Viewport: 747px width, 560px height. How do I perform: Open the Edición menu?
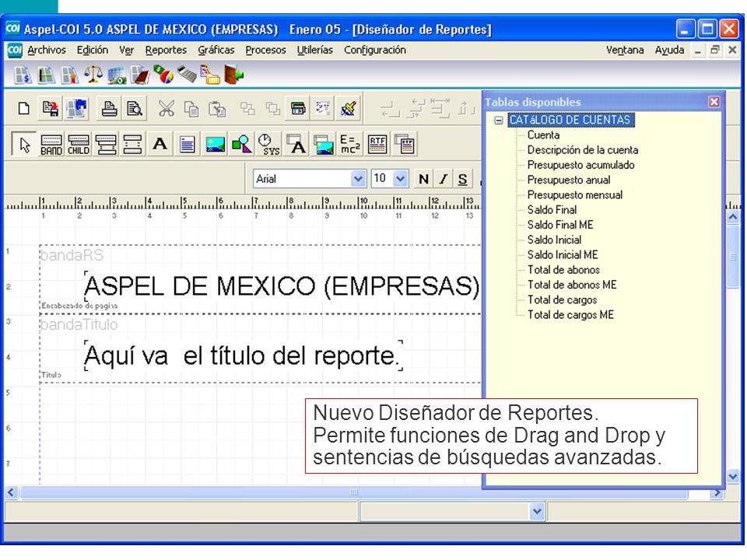click(93, 50)
